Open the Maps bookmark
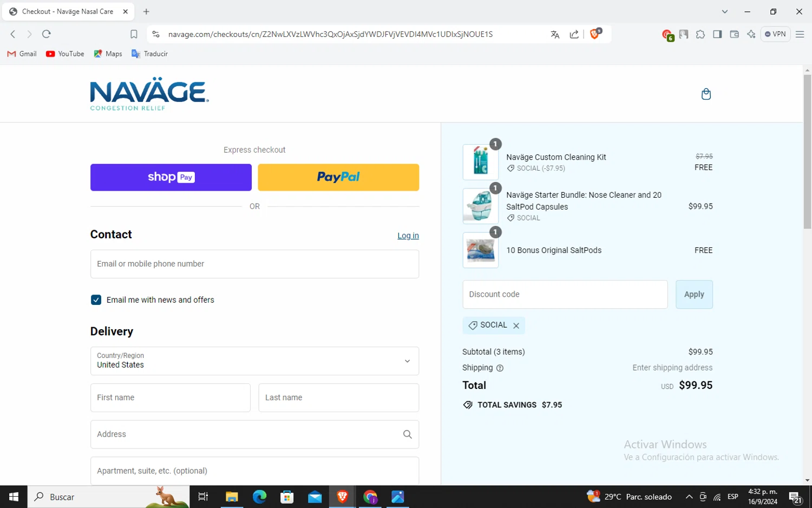The image size is (812, 508). [108, 54]
